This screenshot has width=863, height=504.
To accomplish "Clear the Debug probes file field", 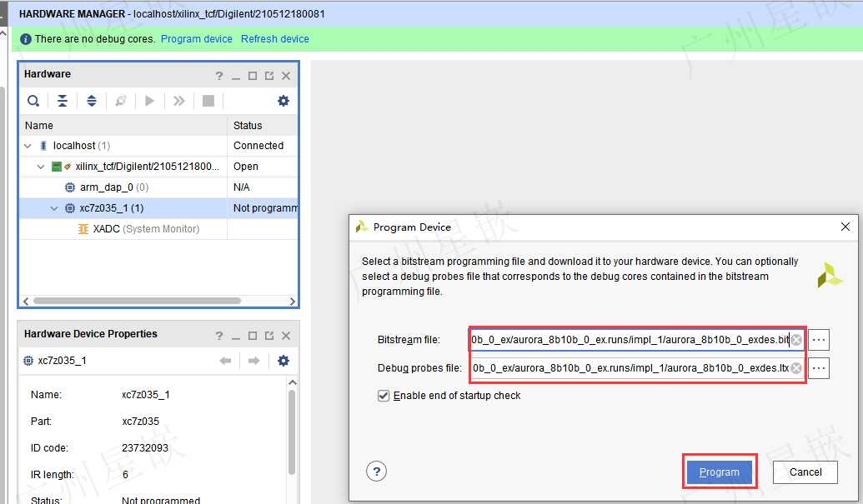I will [796, 368].
